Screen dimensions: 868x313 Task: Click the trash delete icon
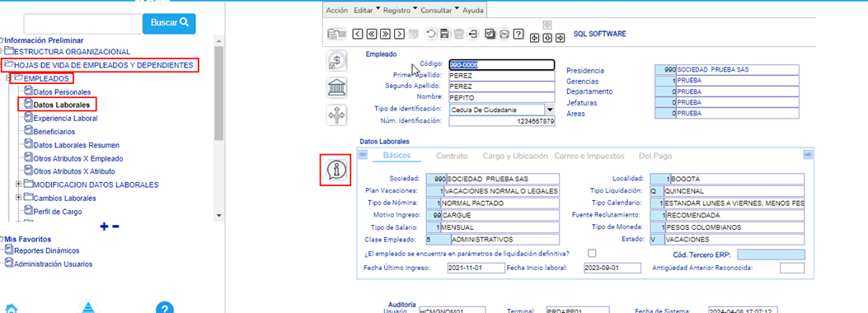tap(458, 34)
